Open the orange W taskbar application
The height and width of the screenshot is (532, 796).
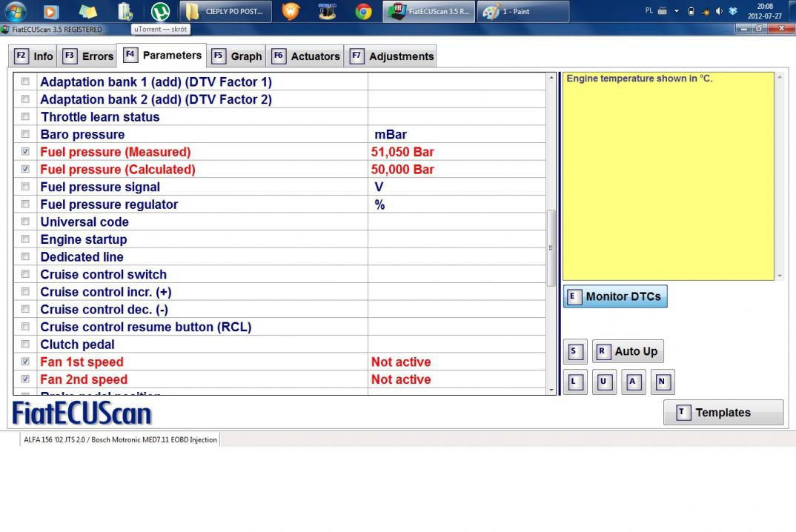[291, 11]
